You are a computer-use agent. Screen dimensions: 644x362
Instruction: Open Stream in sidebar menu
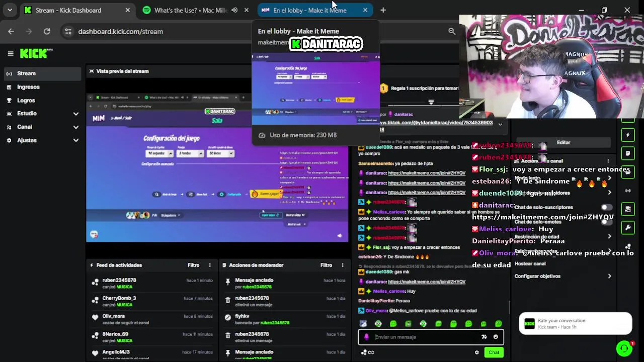pyautogui.click(x=42, y=73)
